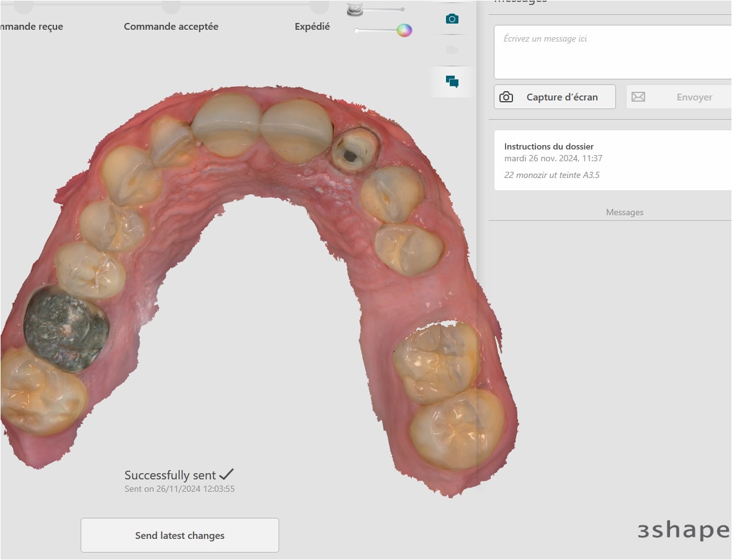
Task: Click the color wheel slider handle
Action: tap(404, 30)
